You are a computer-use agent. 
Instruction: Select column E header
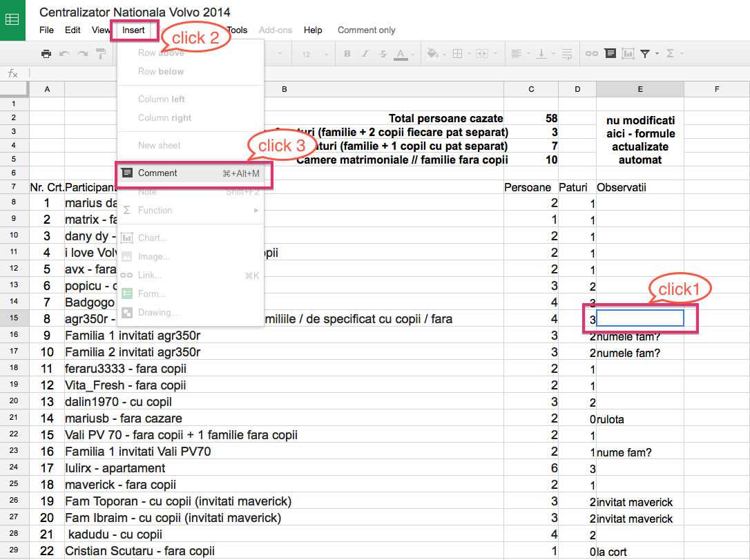tap(640, 90)
